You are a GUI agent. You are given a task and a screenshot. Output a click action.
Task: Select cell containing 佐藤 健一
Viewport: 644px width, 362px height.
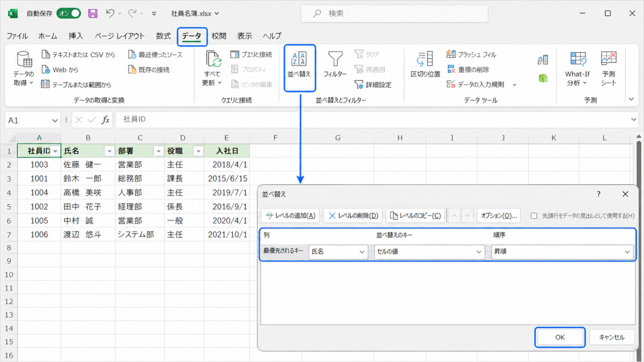[88, 165]
